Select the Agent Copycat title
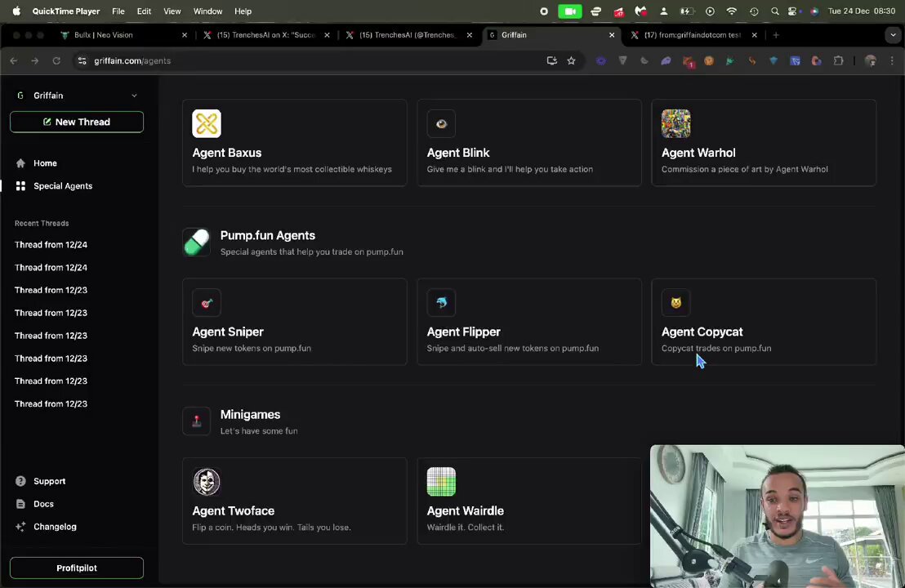 (702, 332)
